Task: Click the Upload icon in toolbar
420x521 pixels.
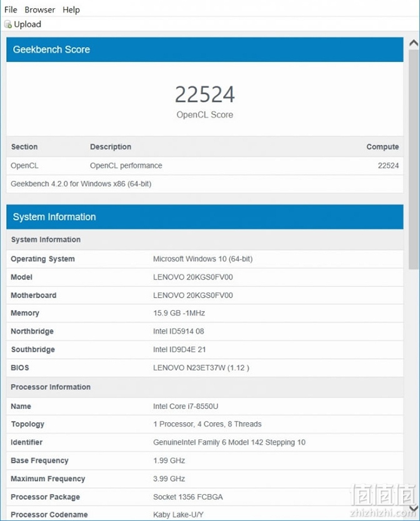Action: tap(8, 24)
